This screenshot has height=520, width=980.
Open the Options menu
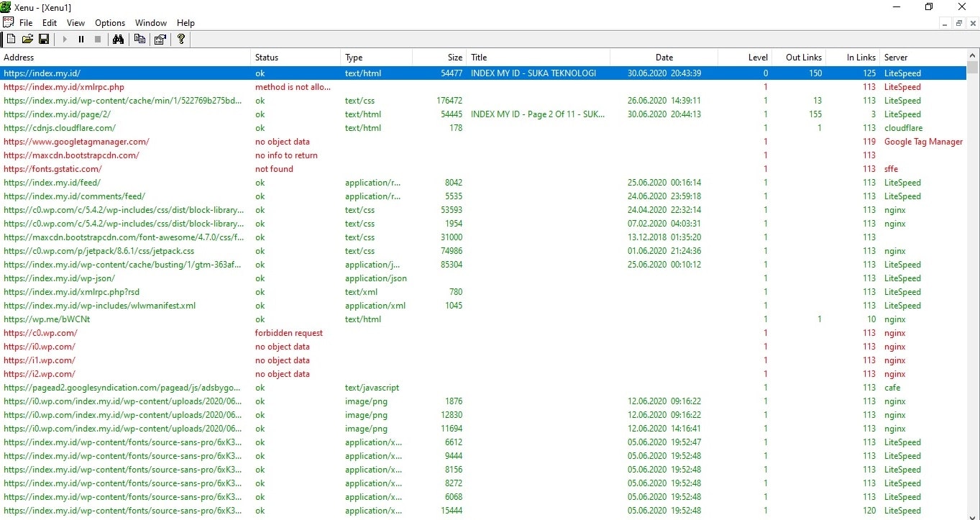110,23
